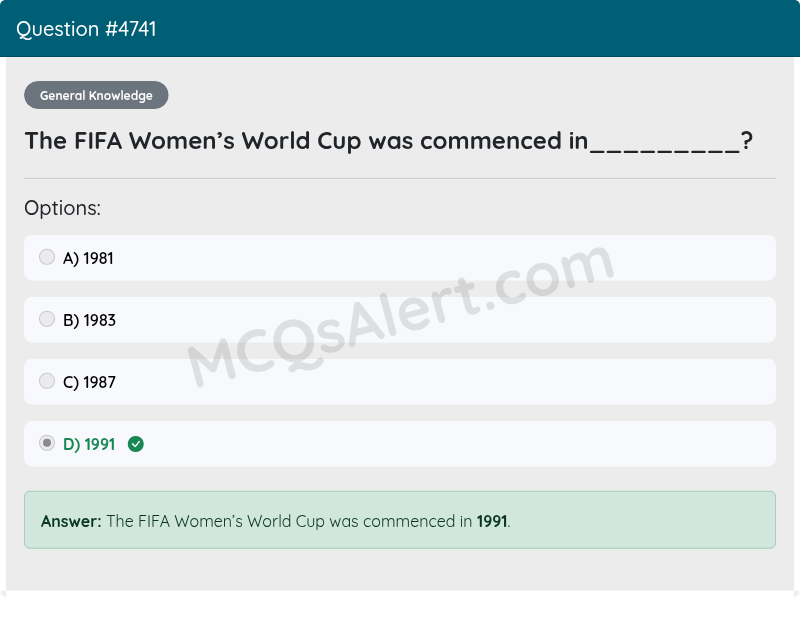Viewport: 800px width, 621px height.
Task: Select the highlighted answer D) 1991
Action: (400, 443)
